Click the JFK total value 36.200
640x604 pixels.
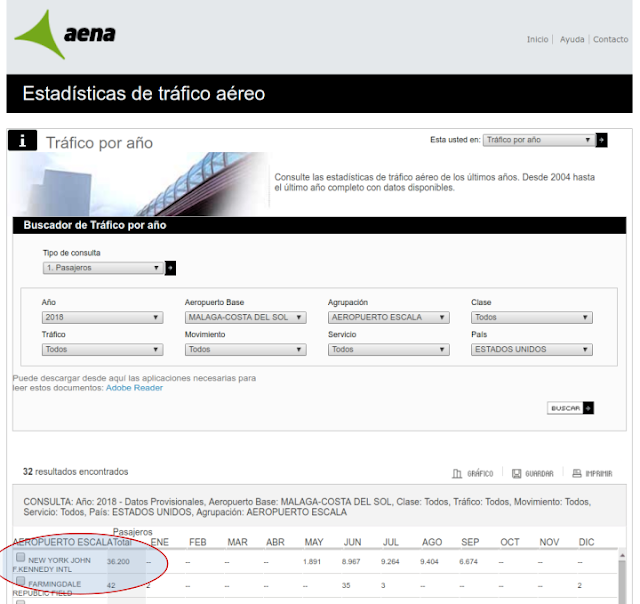tap(118, 562)
